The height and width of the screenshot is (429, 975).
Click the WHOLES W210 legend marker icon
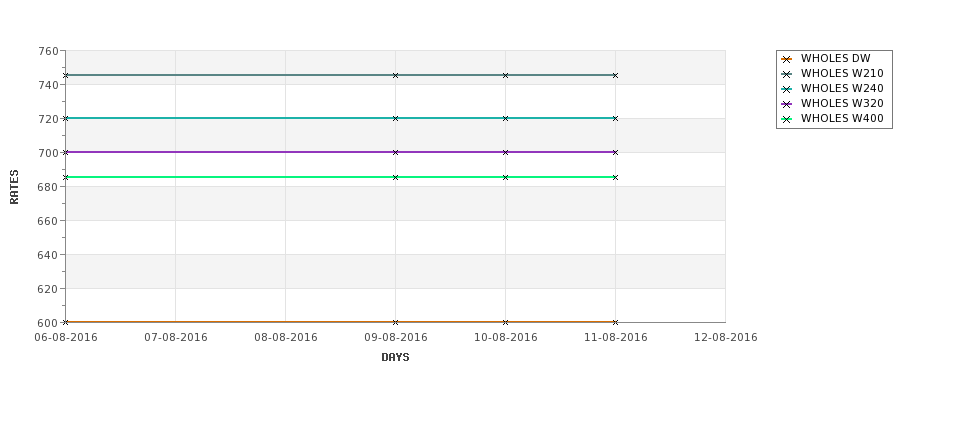pyautogui.click(x=787, y=74)
